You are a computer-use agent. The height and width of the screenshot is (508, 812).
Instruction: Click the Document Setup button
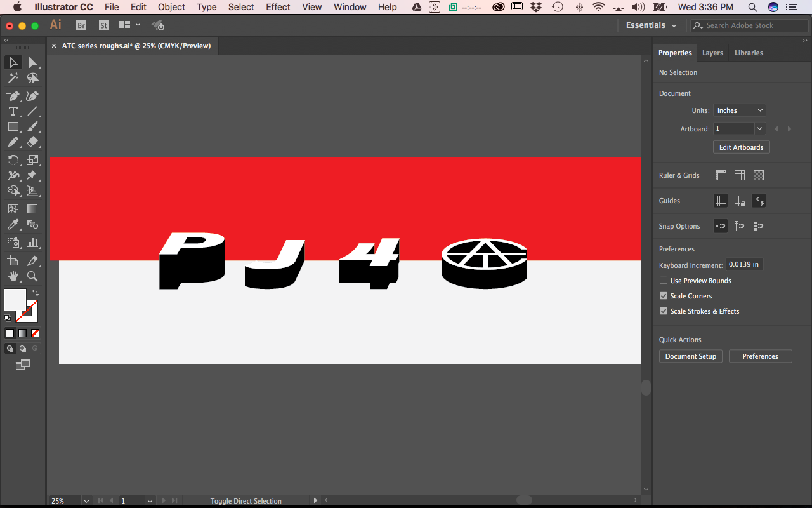point(690,356)
